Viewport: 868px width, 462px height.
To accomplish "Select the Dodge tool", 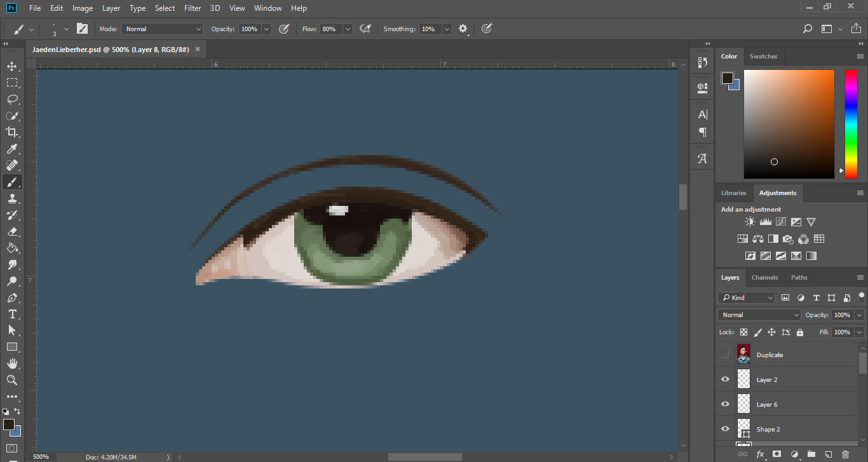I will pyautogui.click(x=12, y=281).
